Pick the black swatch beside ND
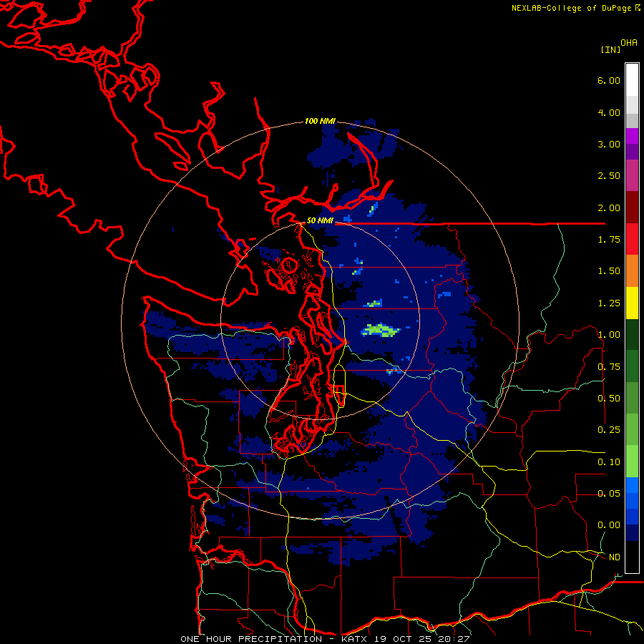Image resolution: width=644 pixels, height=644 pixels. point(632,557)
